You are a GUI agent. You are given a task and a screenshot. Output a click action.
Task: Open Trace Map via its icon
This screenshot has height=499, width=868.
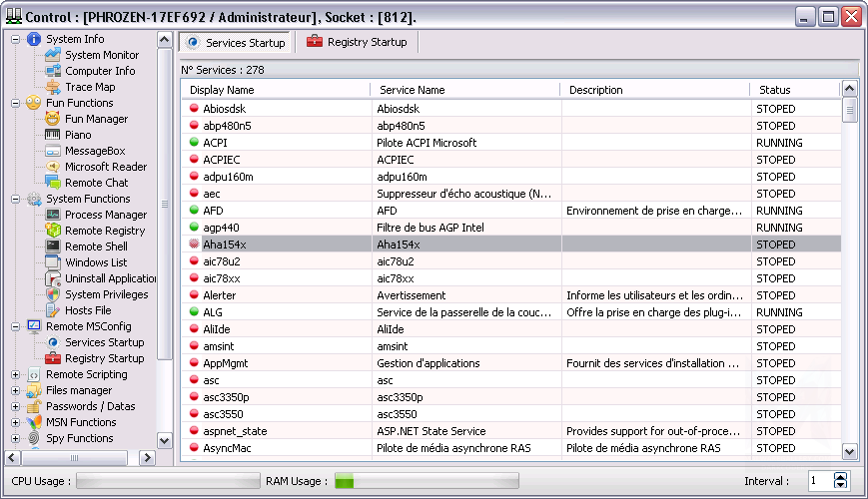pyautogui.click(x=53, y=87)
